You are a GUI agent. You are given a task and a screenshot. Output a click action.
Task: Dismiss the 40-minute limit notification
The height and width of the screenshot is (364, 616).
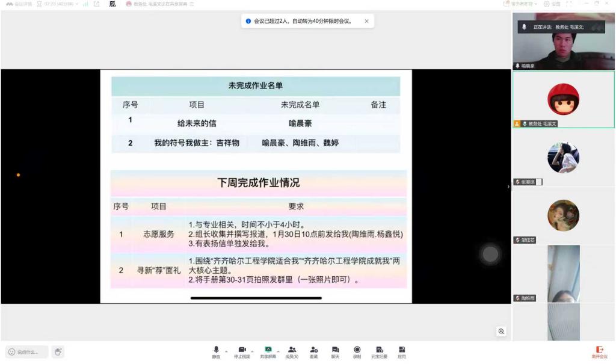pyautogui.click(x=366, y=21)
